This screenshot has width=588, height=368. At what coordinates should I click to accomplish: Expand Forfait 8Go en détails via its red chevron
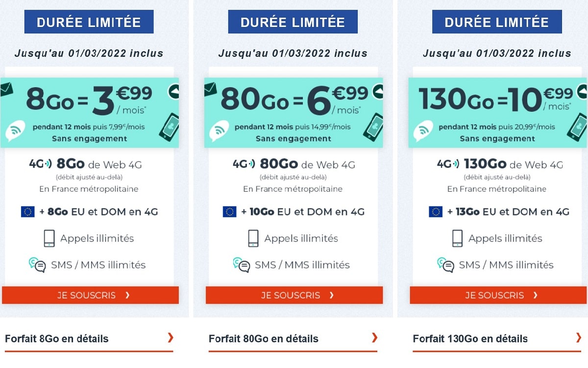pyautogui.click(x=171, y=339)
